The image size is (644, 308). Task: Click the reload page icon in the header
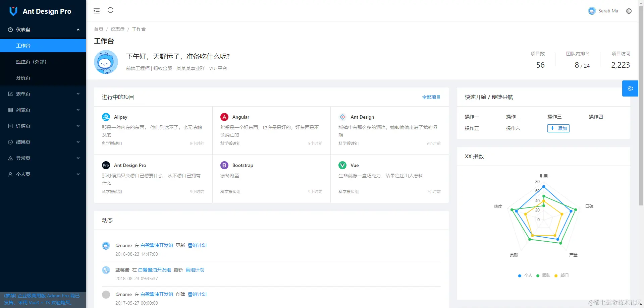click(110, 10)
